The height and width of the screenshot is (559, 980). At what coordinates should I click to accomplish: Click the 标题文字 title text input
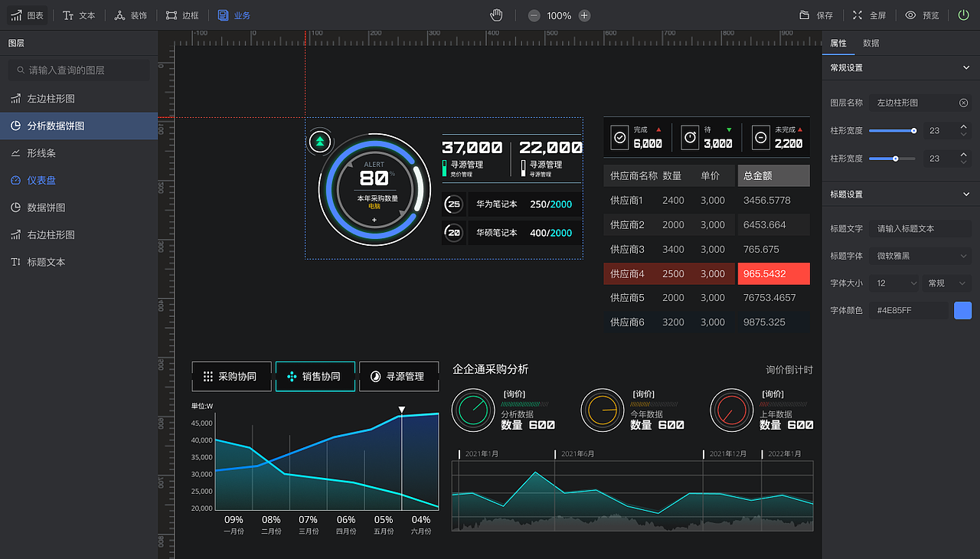coord(920,228)
